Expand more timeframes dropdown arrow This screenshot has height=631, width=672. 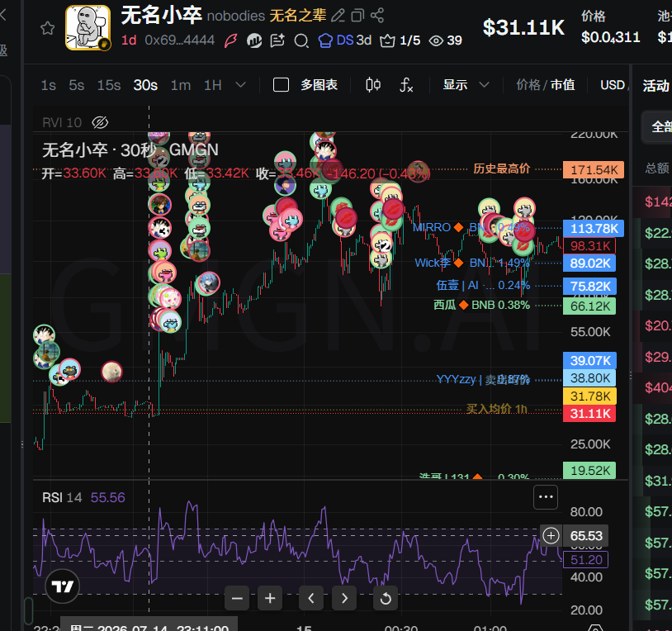pyautogui.click(x=241, y=85)
